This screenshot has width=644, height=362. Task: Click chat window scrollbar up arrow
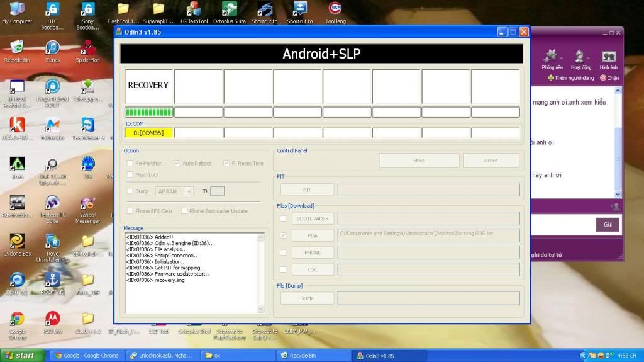618,91
